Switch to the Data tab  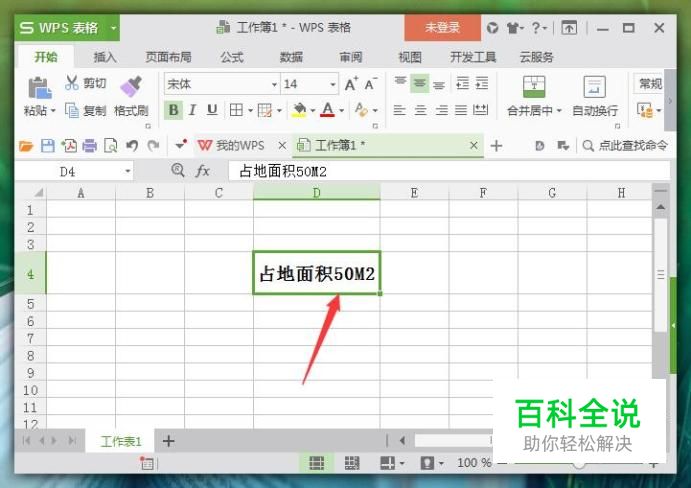click(x=291, y=57)
